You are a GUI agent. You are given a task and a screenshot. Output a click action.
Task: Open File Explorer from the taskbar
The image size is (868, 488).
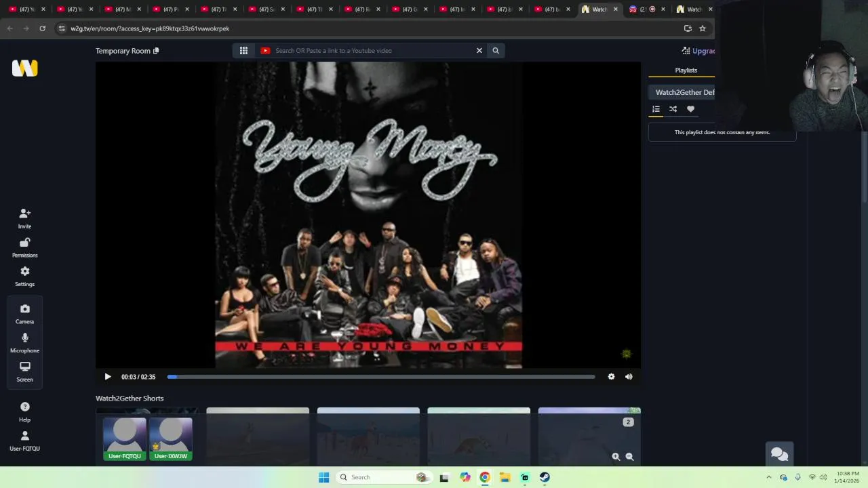click(505, 477)
